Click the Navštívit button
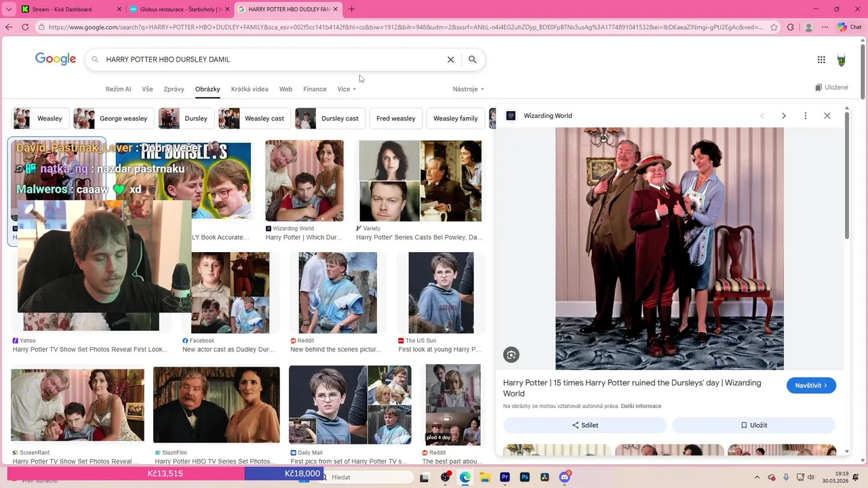Screen dimensions: 868x488 coord(811,385)
